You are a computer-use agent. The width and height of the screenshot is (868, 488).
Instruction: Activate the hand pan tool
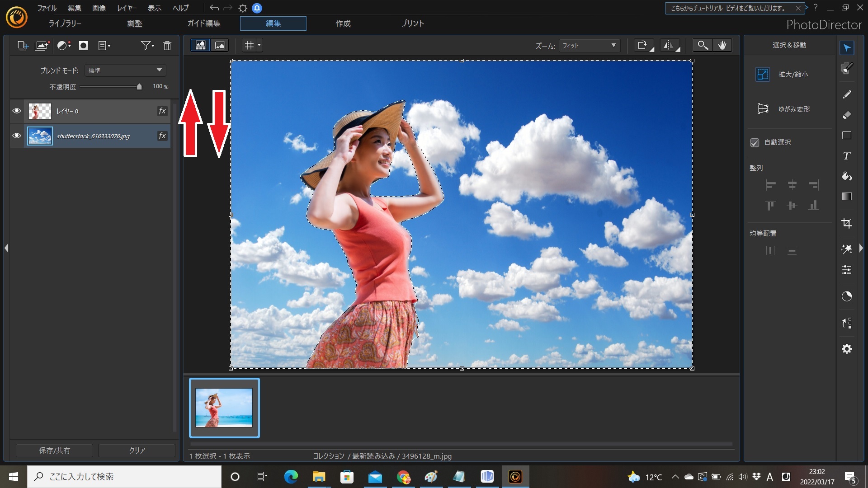722,45
